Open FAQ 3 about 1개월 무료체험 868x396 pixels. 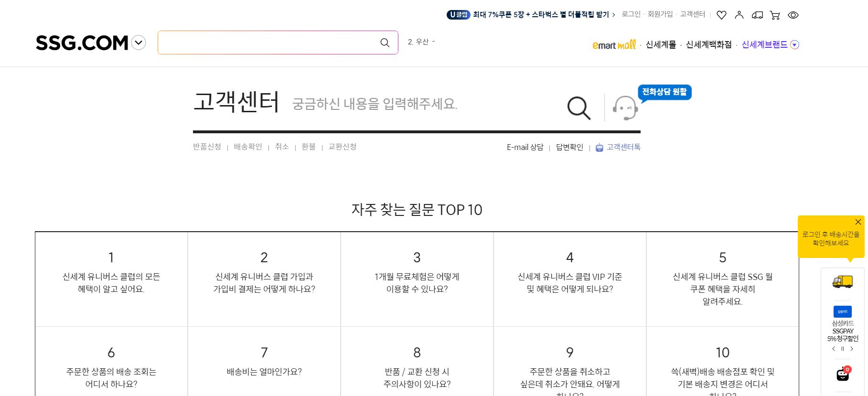tap(417, 279)
